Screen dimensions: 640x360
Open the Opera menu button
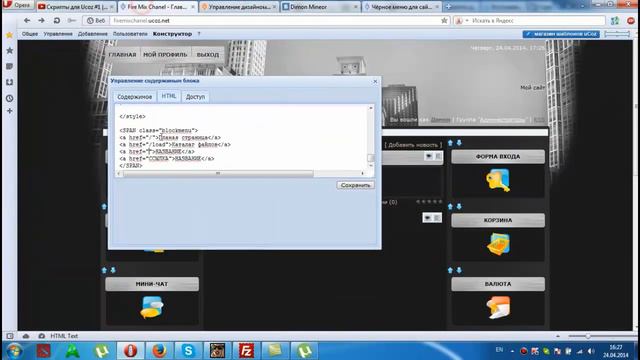[18, 5]
